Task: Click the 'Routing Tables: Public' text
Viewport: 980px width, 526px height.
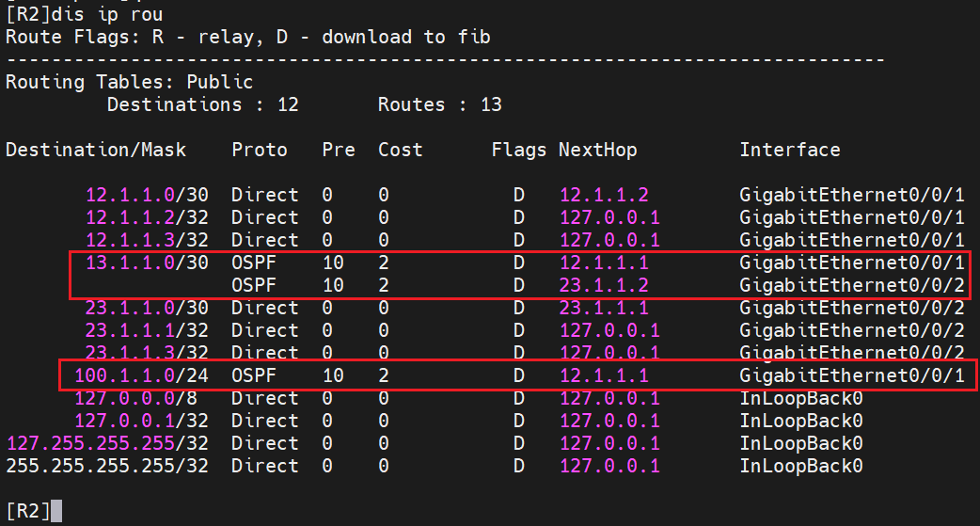Action: coord(129,82)
